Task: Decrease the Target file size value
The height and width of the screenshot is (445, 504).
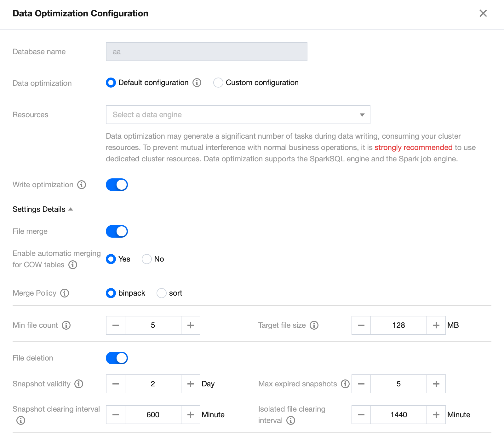Action: coord(361,325)
